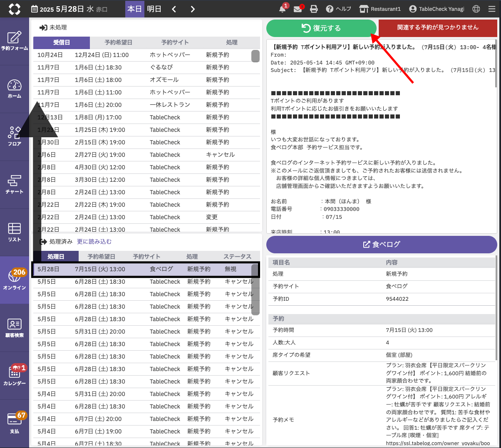Go to ホーム in the sidebar
This screenshot has height=448, width=501.
(x=15, y=89)
